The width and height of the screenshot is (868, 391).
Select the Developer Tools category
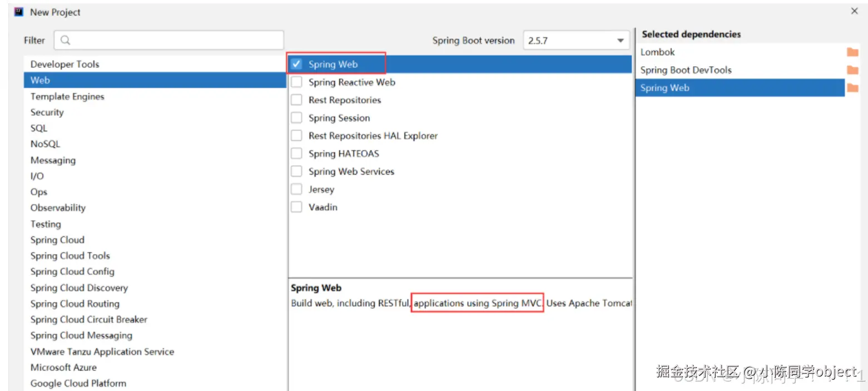[x=155, y=64]
